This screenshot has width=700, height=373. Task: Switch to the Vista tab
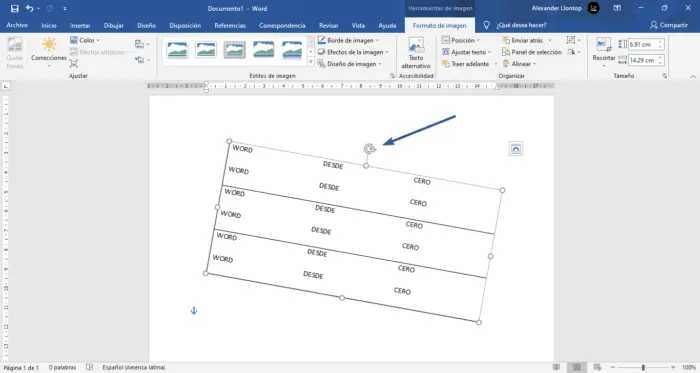(x=358, y=25)
